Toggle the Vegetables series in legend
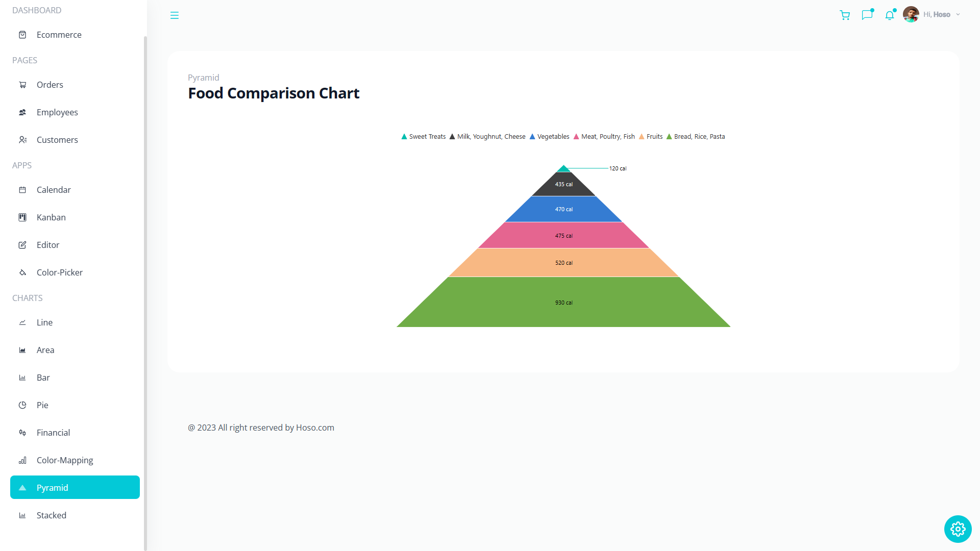The image size is (980, 551). click(x=550, y=136)
